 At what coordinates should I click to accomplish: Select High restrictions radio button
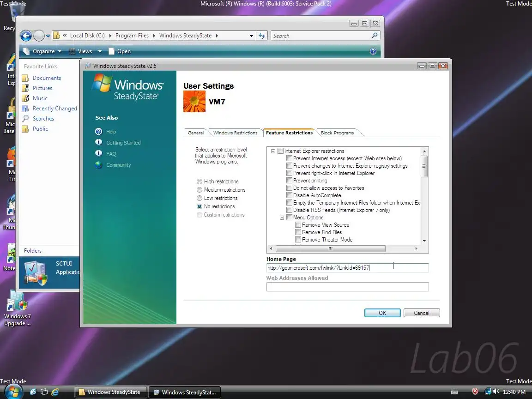[199, 181]
